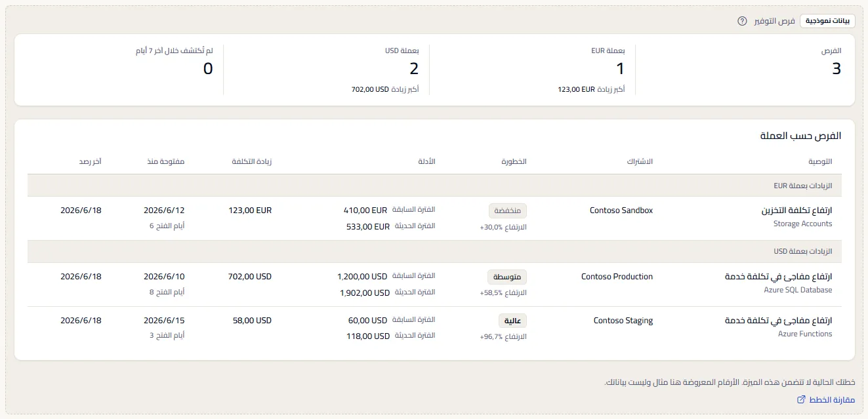The height and width of the screenshot is (419, 868).
Task: Click the أيام الفتح 3 label
Action: click(167, 336)
